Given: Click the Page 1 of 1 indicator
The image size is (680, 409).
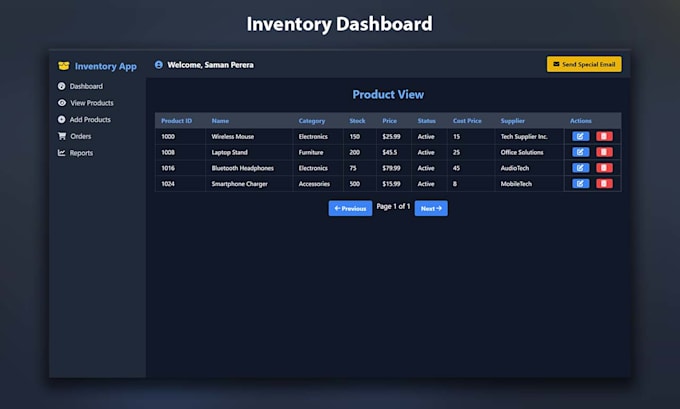Looking at the screenshot, I should point(393,206).
